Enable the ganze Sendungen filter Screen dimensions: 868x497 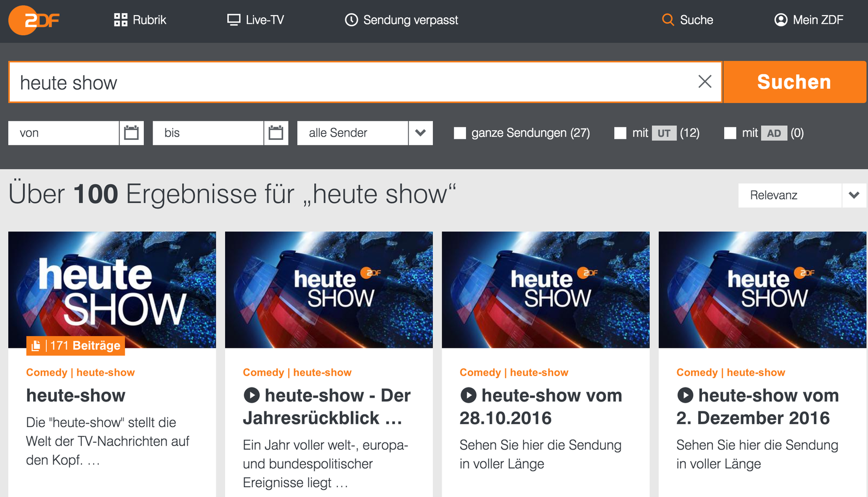point(460,133)
